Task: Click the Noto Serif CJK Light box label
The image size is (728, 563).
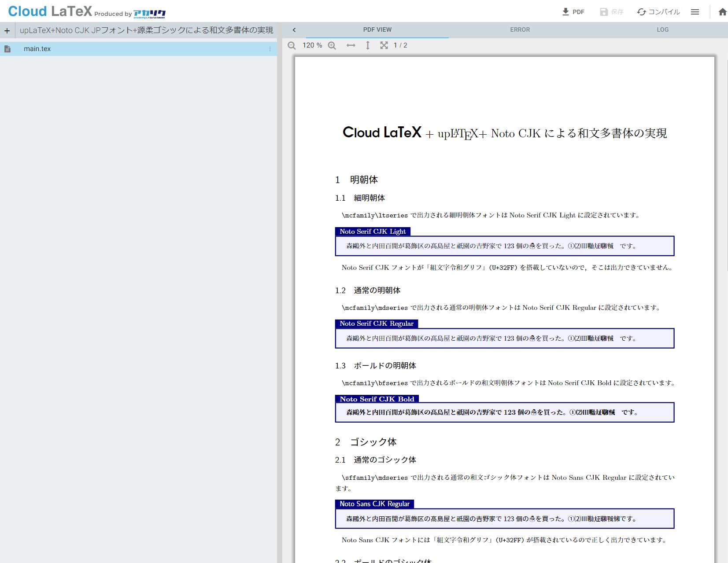Action: click(373, 232)
